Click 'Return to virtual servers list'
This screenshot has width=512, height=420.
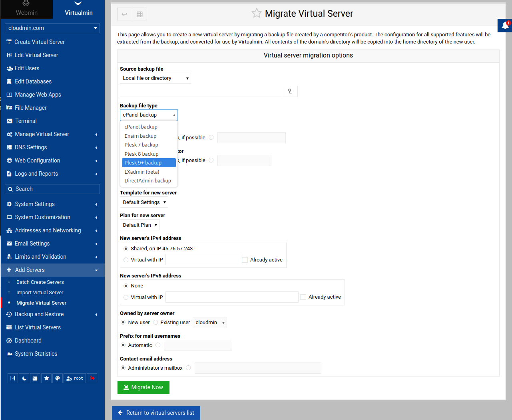click(156, 413)
